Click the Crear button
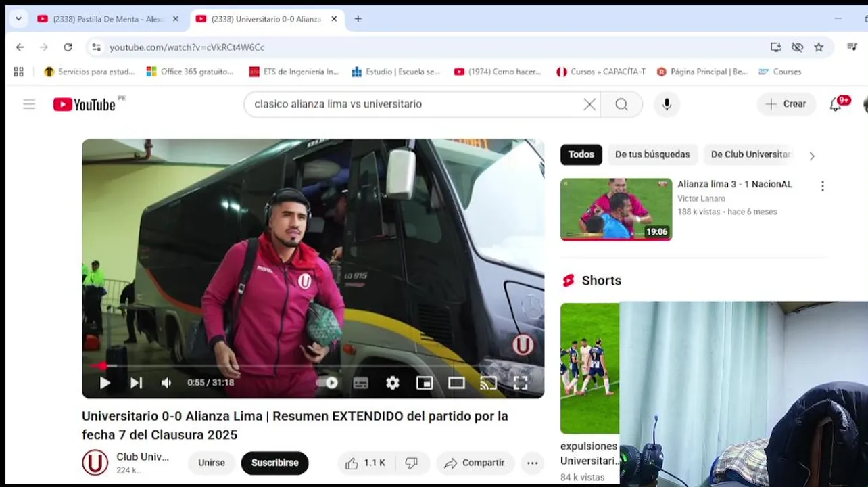The height and width of the screenshot is (487, 868). point(786,104)
